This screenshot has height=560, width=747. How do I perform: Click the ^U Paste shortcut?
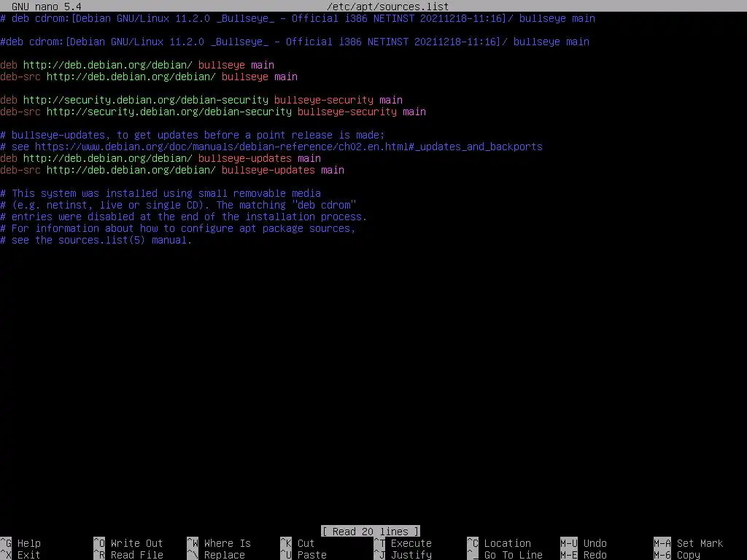(x=303, y=555)
